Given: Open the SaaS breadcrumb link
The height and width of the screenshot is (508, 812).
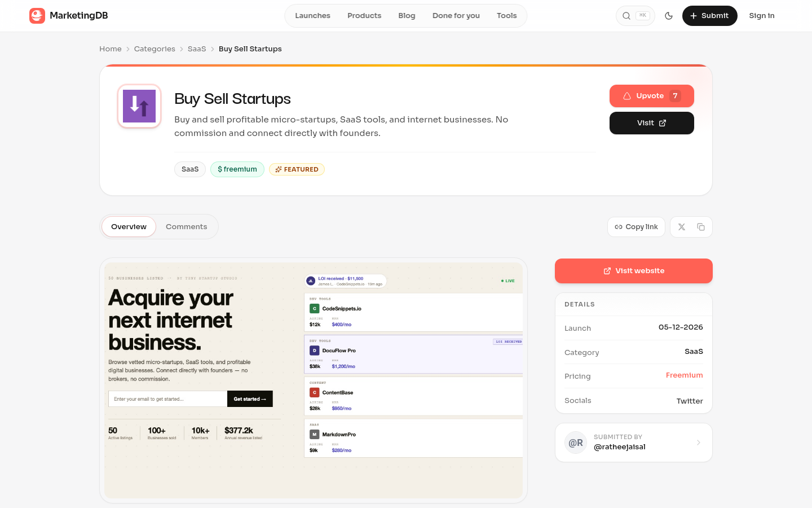Looking at the screenshot, I should (197, 49).
